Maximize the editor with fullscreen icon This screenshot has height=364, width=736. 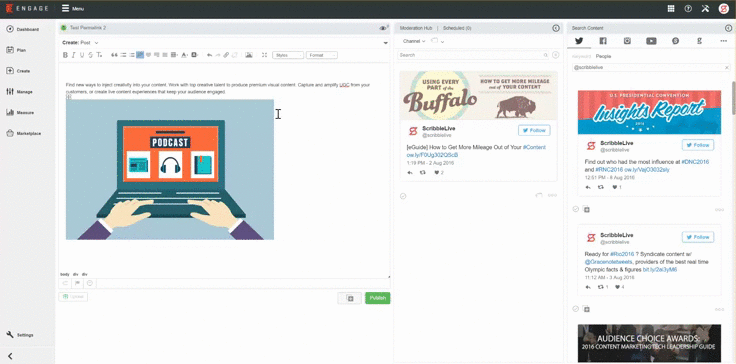point(264,55)
